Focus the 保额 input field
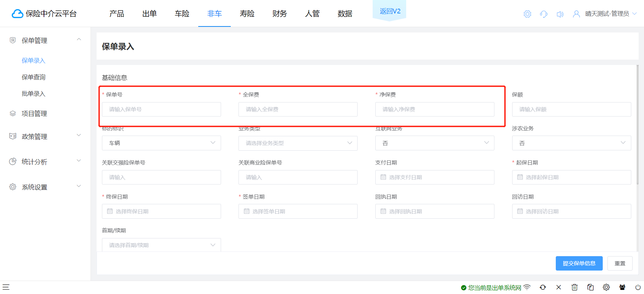This screenshot has width=644, height=294. [x=572, y=109]
